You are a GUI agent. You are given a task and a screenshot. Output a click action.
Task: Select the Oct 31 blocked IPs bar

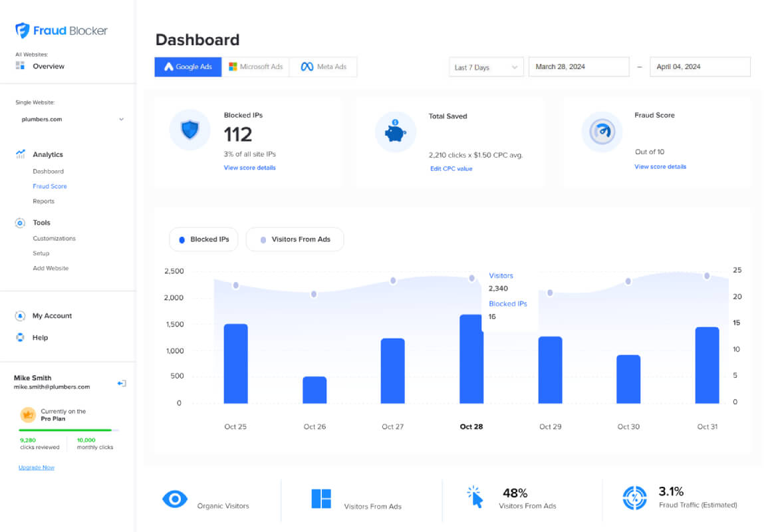707,365
